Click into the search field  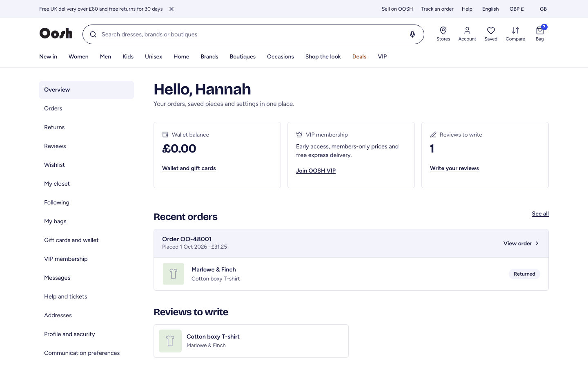coord(253,34)
